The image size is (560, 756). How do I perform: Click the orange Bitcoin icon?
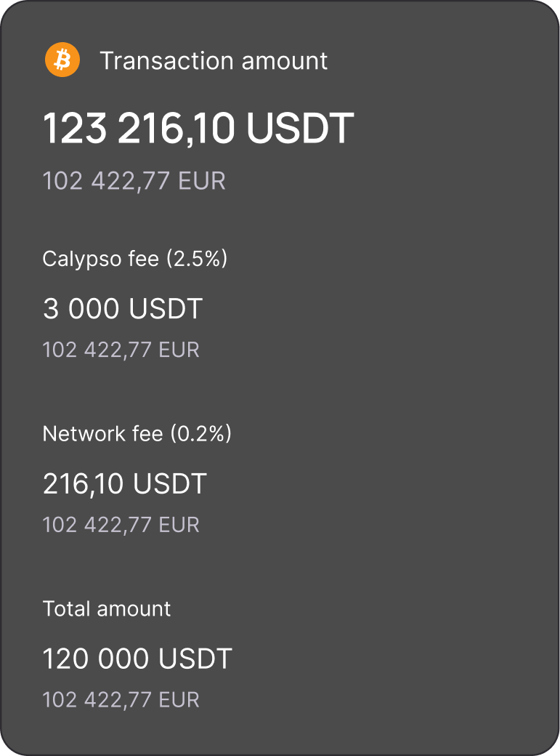(62, 60)
